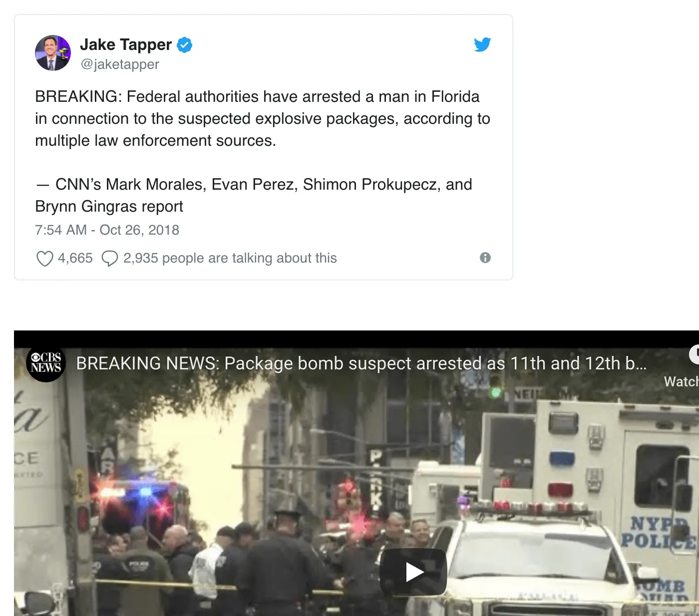Play the CBS News video
Screen dimensions: 699x616
pos(413,572)
